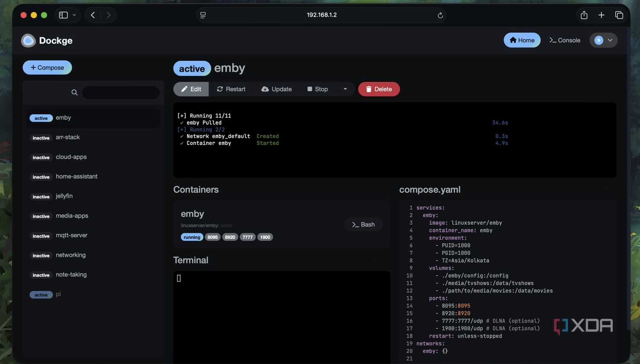The height and width of the screenshot is (364, 640).
Task: Open port 7777 badge
Action: pos(247,237)
